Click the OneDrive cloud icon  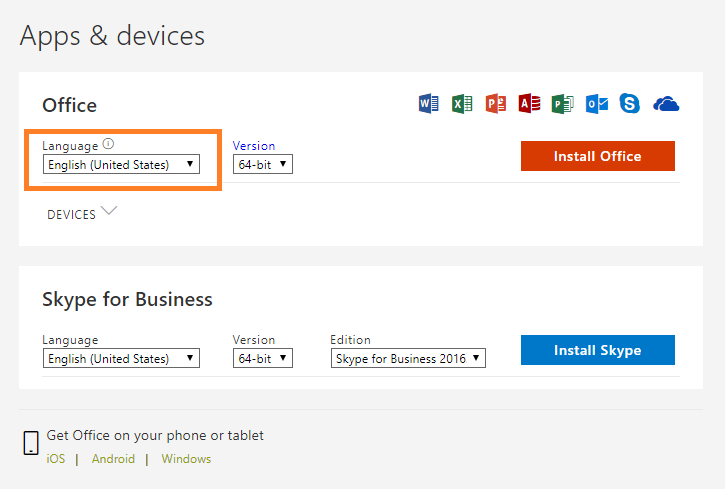(666, 104)
